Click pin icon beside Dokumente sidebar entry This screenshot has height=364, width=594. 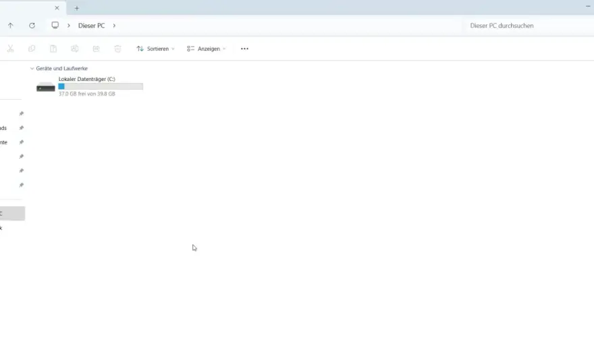point(22,142)
